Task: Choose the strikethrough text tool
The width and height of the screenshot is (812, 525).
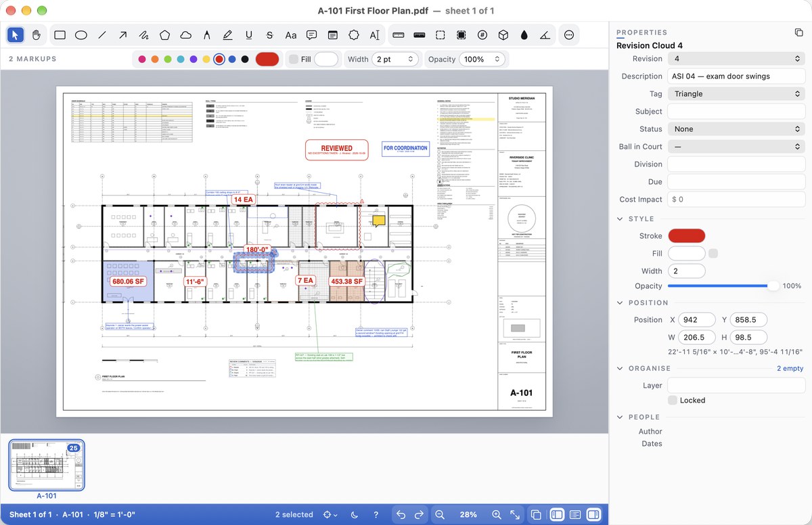Action: [x=269, y=35]
